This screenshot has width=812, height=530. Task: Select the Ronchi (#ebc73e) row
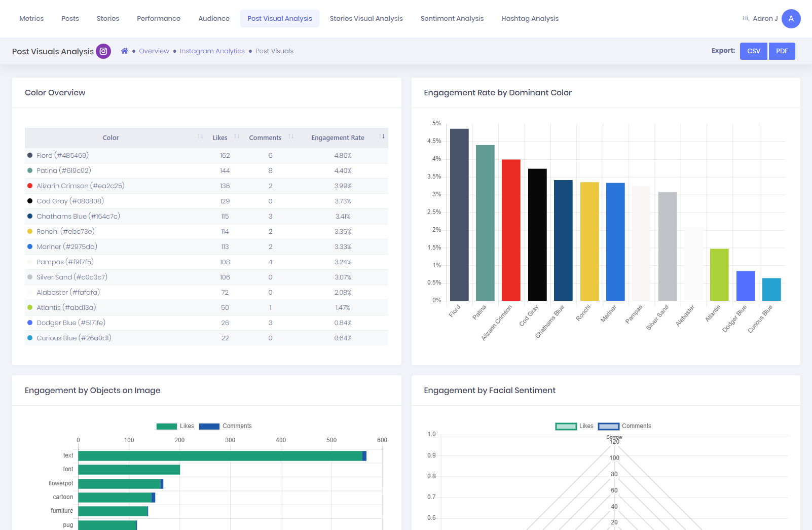click(206, 232)
